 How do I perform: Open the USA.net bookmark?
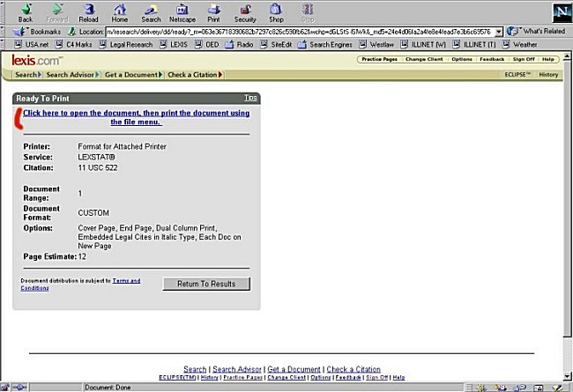(32, 45)
